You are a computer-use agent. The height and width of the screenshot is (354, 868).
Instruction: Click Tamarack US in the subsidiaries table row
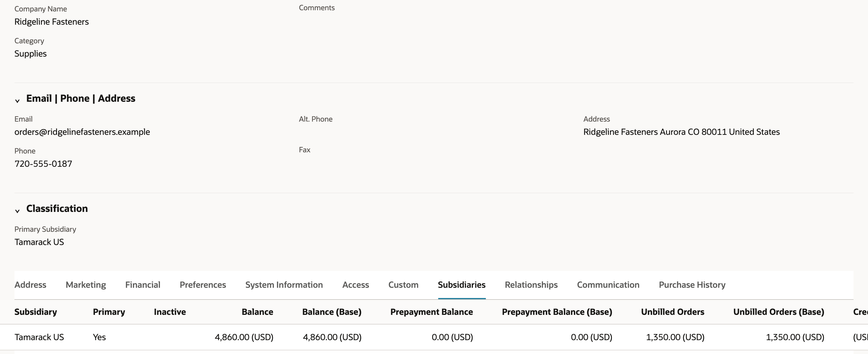39,337
